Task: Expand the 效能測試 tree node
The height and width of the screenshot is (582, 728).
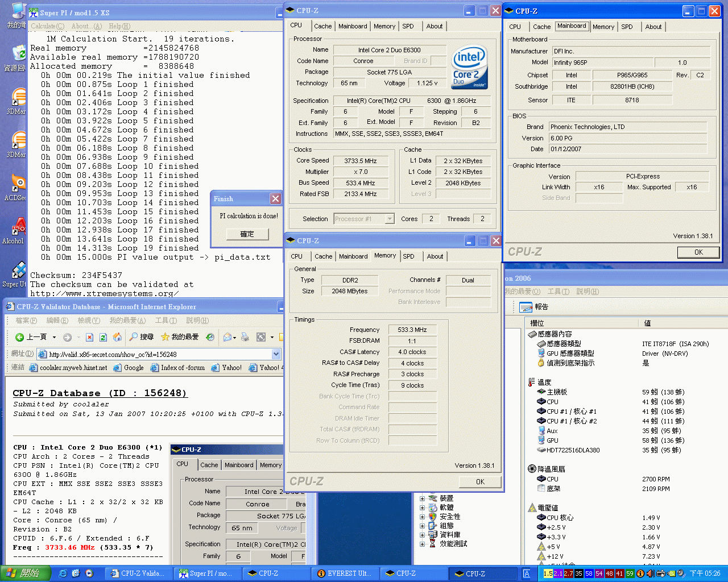Action: 423,544
